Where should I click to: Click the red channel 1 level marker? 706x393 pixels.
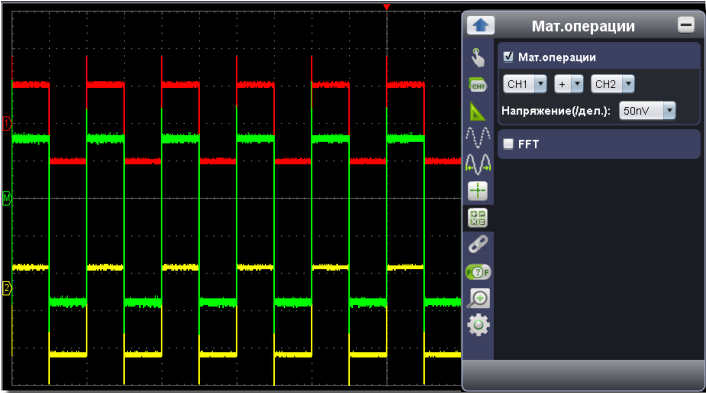point(6,123)
